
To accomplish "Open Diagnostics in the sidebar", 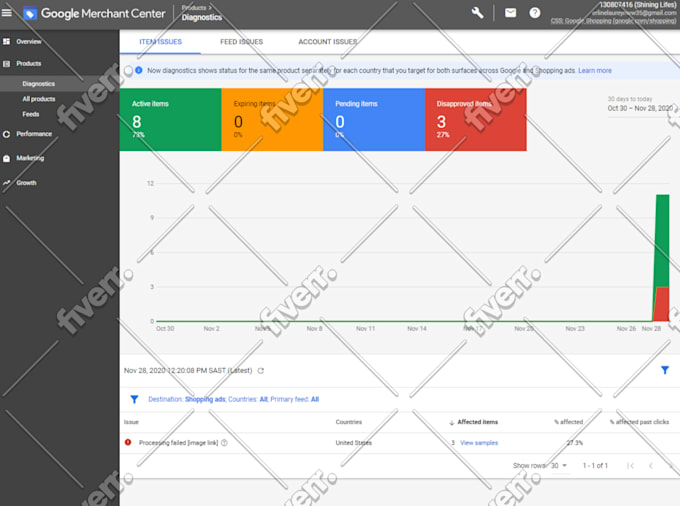I will coord(39,84).
